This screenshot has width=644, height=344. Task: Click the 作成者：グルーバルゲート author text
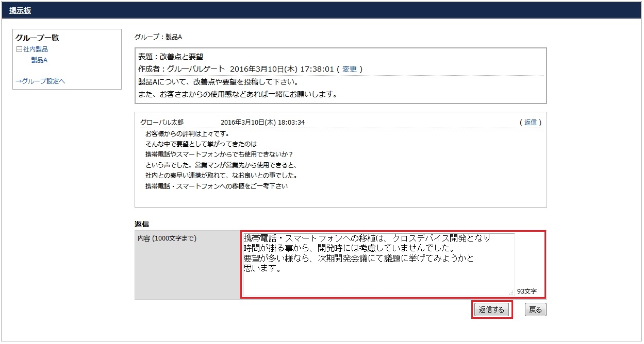[182, 69]
